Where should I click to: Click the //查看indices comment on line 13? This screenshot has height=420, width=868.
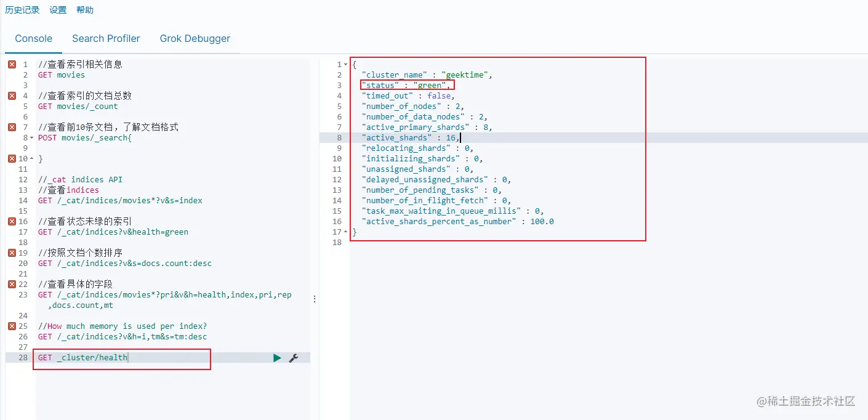[x=68, y=190]
